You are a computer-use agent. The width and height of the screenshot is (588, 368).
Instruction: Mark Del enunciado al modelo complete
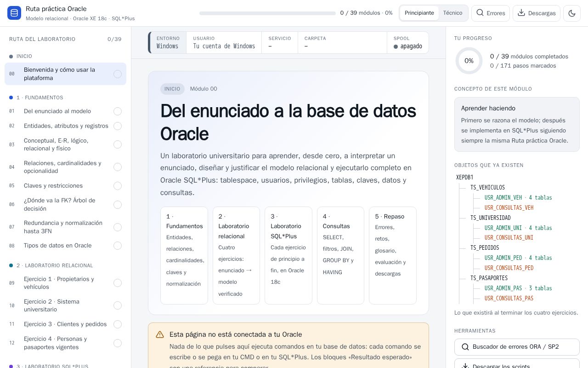click(118, 111)
